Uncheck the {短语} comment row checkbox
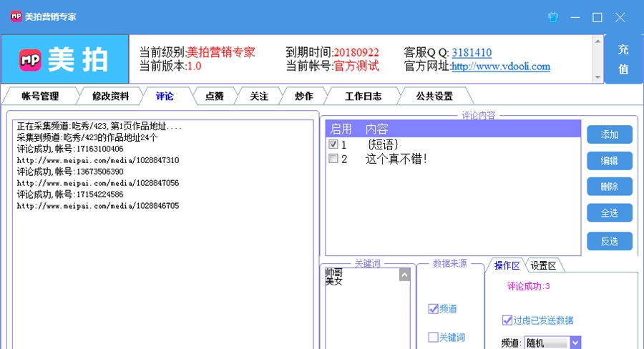Image resolution: width=644 pixels, height=349 pixels. (x=333, y=144)
